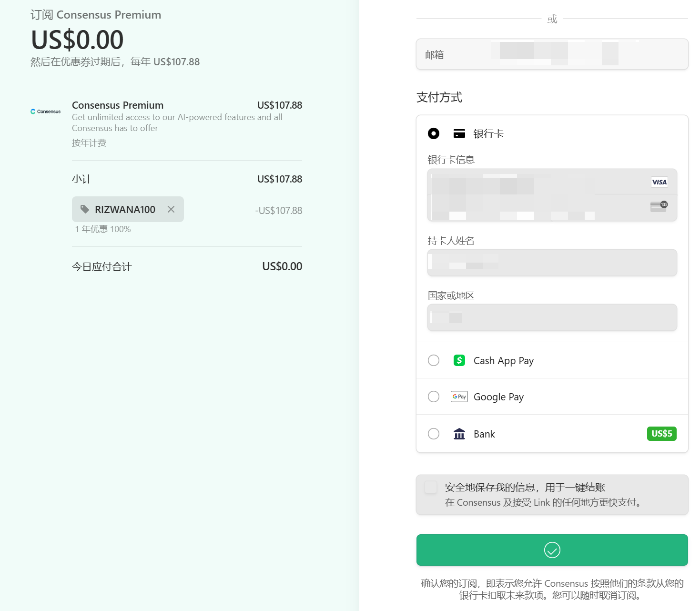Click the 邮箱 email input field
The image size is (700, 611).
[x=552, y=54]
